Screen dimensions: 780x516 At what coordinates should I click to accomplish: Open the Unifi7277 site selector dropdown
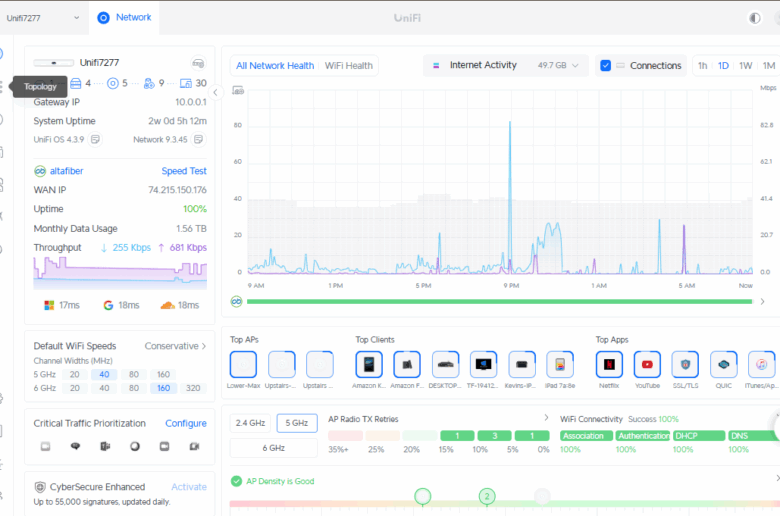(44, 17)
